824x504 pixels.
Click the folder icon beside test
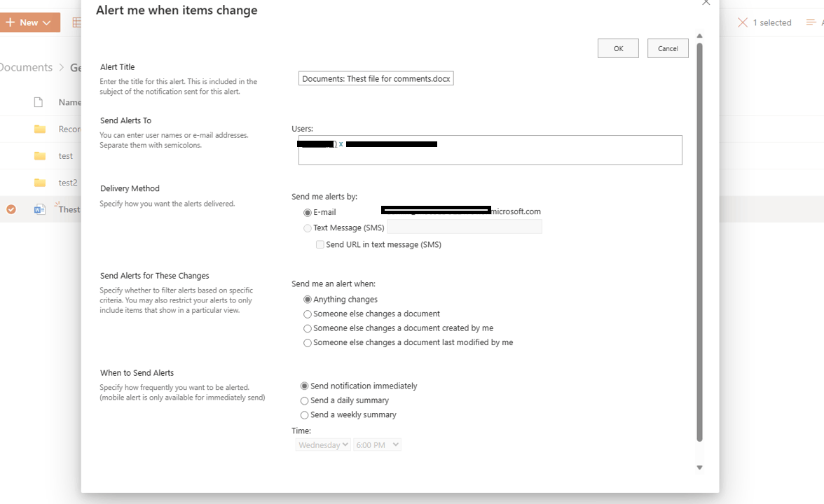pyautogui.click(x=40, y=156)
